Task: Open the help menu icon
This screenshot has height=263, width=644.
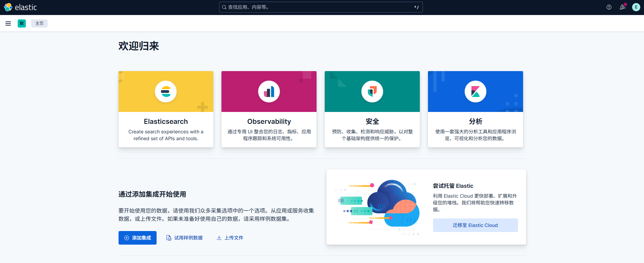Action: click(609, 7)
